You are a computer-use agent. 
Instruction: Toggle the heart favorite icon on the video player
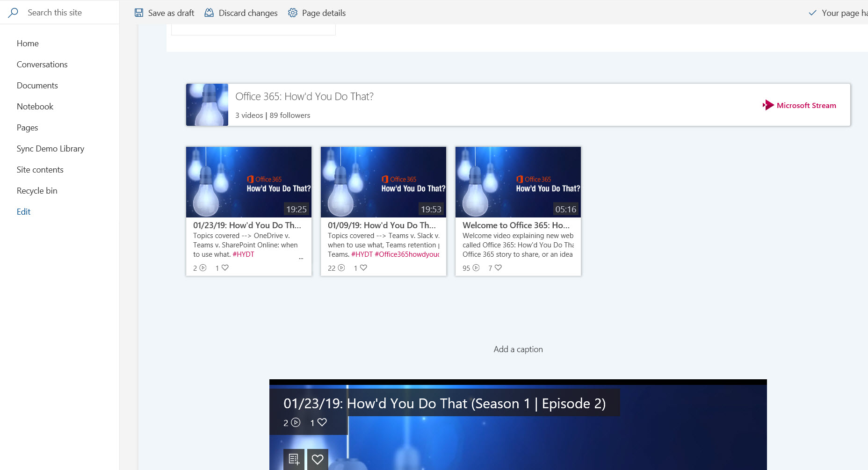point(318,459)
